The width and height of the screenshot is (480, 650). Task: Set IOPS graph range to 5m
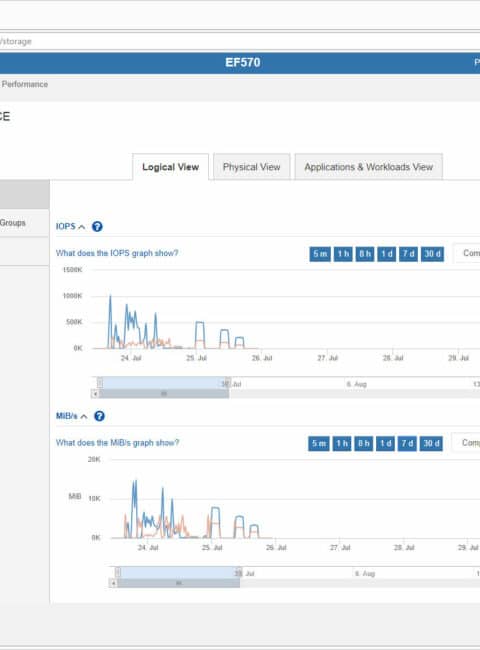320,254
